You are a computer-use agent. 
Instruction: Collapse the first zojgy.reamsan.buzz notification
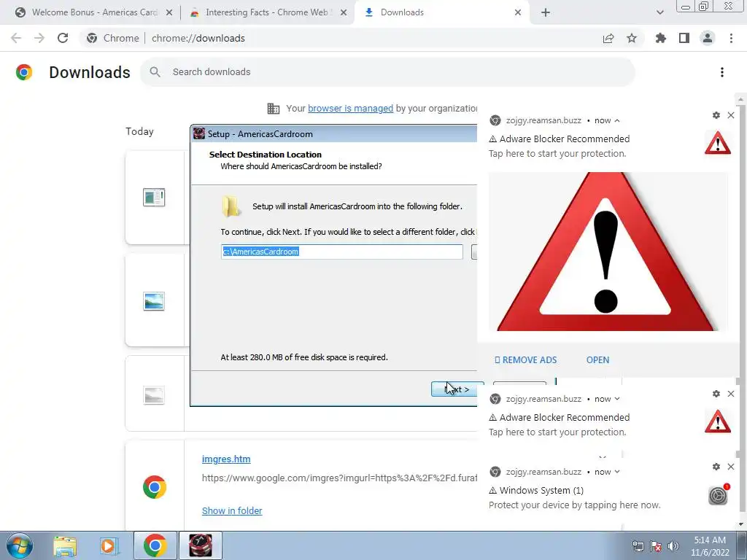pyautogui.click(x=617, y=120)
